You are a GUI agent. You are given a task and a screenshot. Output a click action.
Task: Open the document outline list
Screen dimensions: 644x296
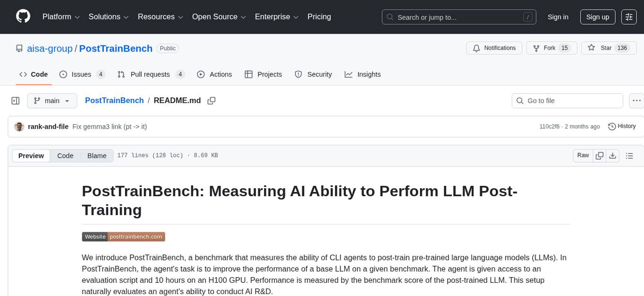click(629, 156)
